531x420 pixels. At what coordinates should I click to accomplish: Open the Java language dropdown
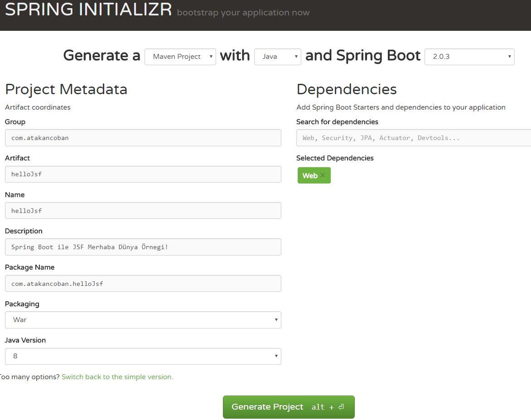[278, 57]
